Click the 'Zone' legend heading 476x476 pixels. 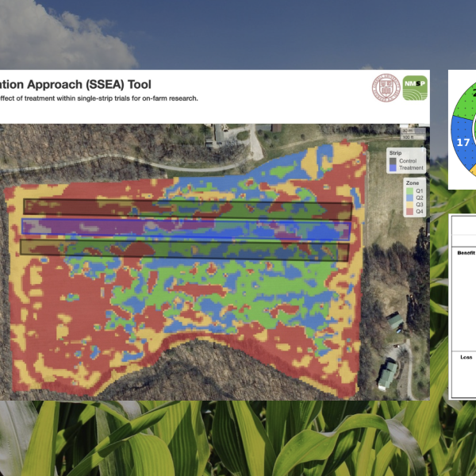[x=413, y=183]
